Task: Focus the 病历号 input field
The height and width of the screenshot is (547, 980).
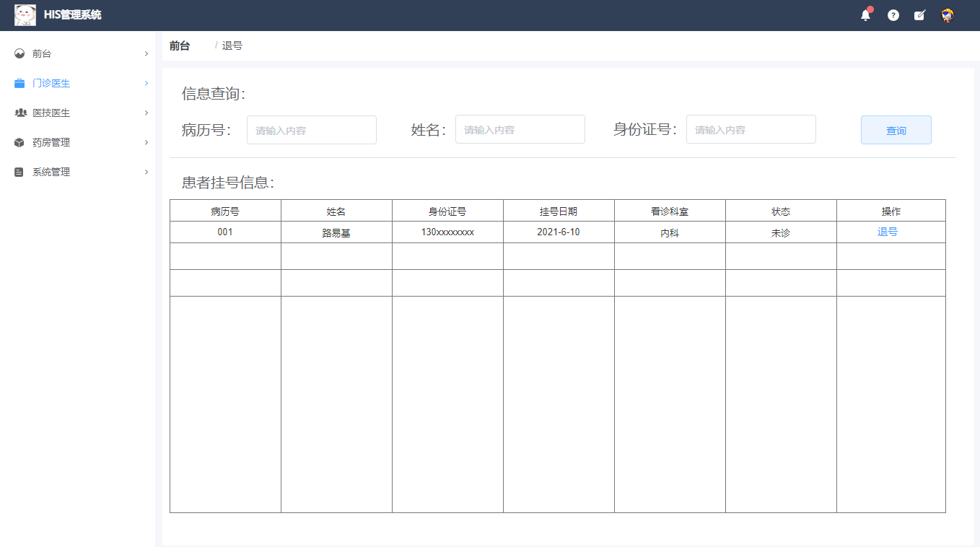Action: pos(312,130)
